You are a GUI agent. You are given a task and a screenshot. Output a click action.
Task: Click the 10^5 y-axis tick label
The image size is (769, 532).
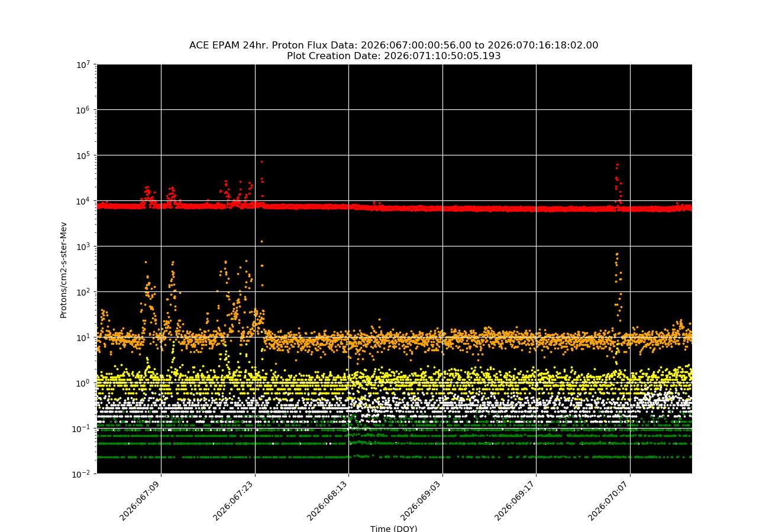tap(83, 155)
